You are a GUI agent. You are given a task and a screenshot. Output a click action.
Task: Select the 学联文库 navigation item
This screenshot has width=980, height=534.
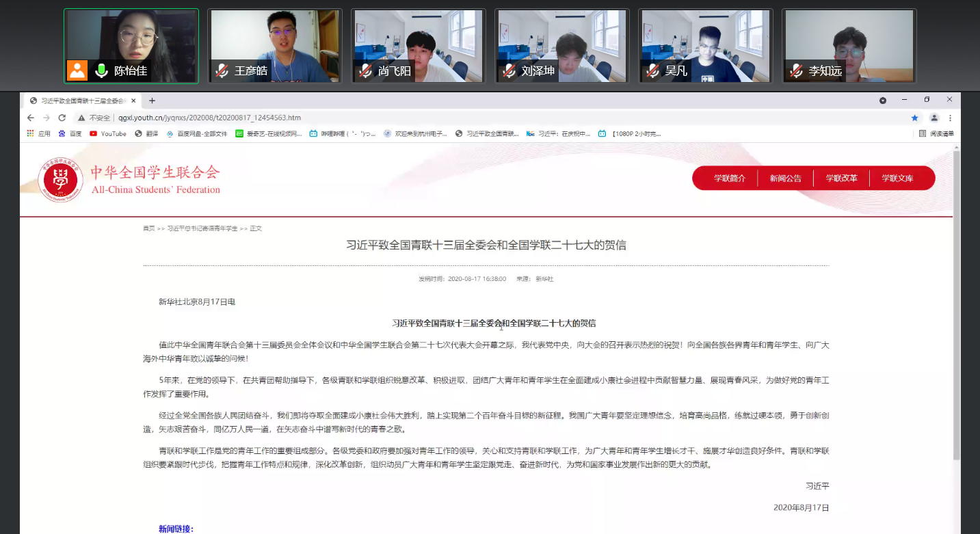pyautogui.click(x=897, y=178)
